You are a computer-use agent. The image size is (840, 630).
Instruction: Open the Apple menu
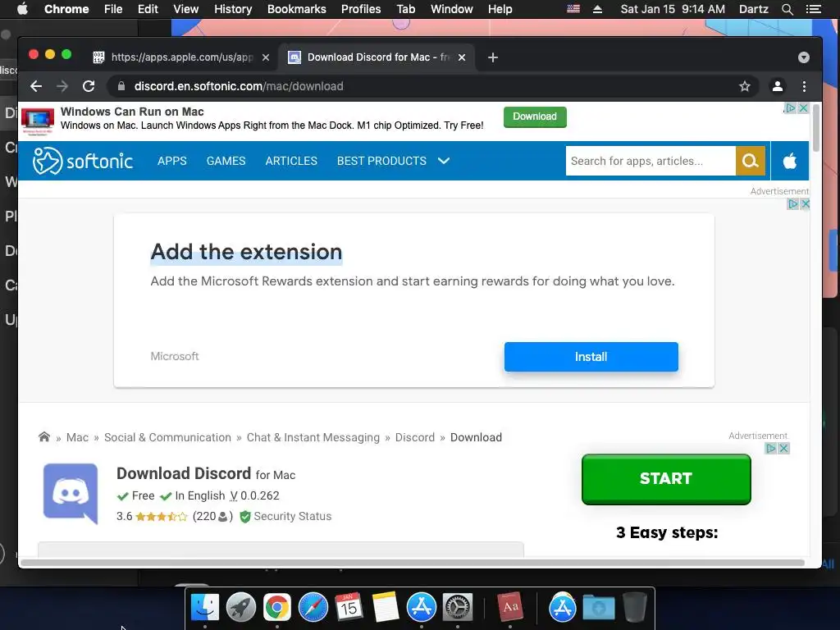pyautogui.click(x=22, y=9)
